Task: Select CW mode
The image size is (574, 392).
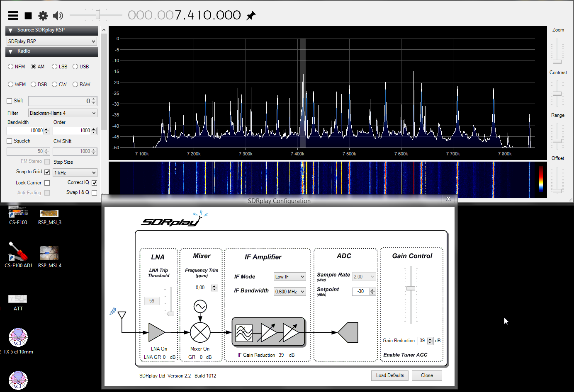Action: pos(59,85)
